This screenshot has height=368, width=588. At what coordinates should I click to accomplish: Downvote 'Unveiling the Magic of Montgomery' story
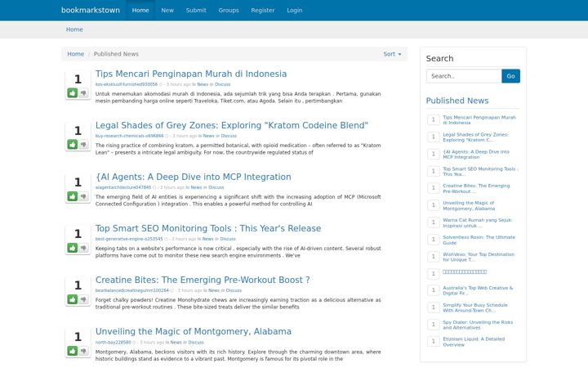point(83,351)
